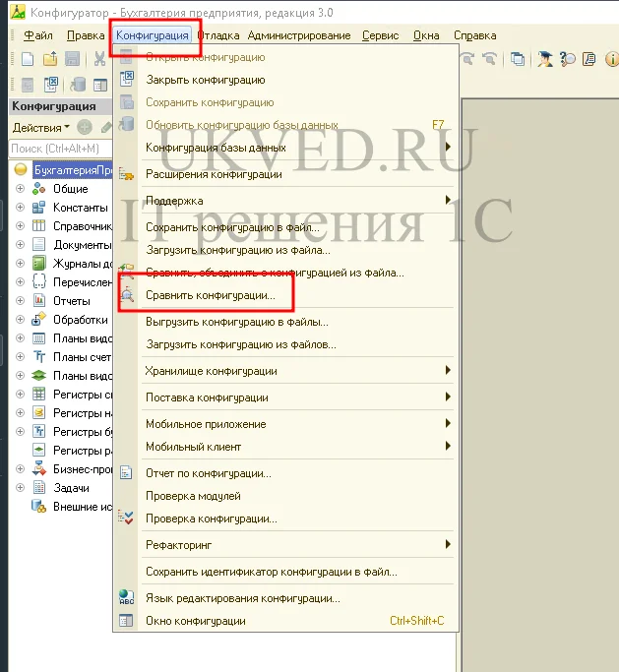Open the Администрирование menu in the menu bar
Viewport: 619px width, 672px height.
298,35
